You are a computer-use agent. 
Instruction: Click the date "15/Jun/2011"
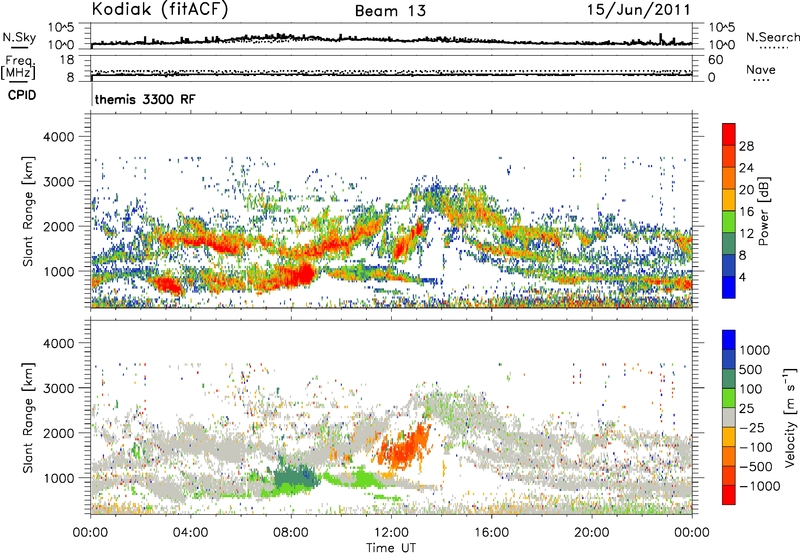(639, 10)
